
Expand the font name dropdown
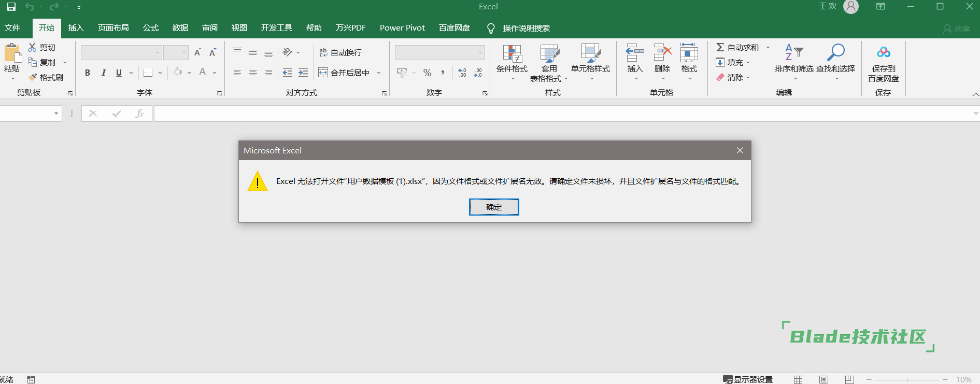tap(158, 52)
